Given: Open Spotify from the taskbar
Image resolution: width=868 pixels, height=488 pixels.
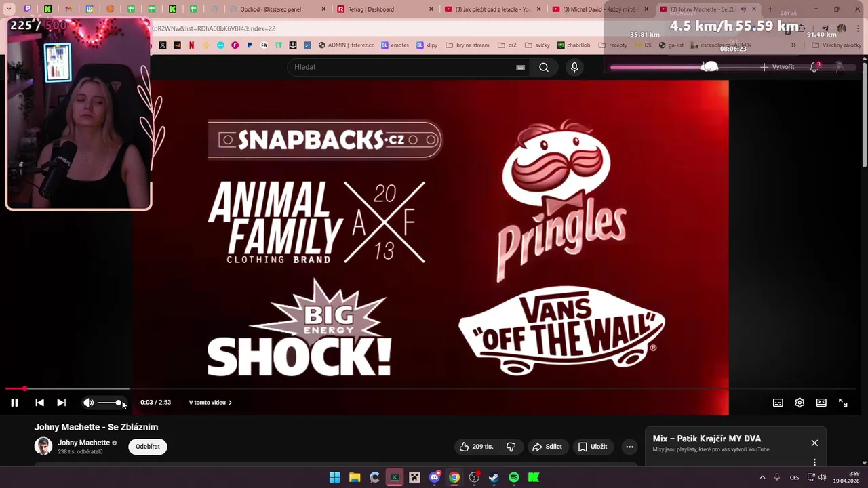Looking at the screenshot, I should (x=514, y=477).
